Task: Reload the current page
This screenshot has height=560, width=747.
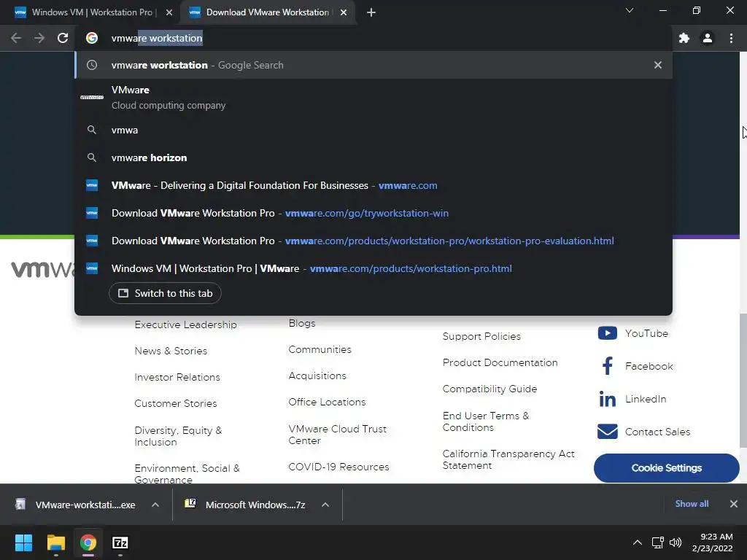Action: 63,38
